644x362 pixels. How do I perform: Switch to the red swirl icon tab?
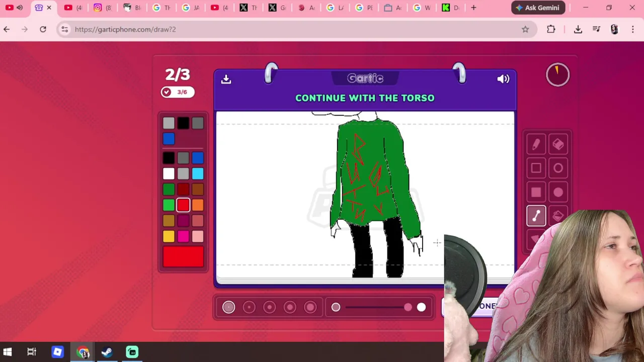tap(307, 8)
